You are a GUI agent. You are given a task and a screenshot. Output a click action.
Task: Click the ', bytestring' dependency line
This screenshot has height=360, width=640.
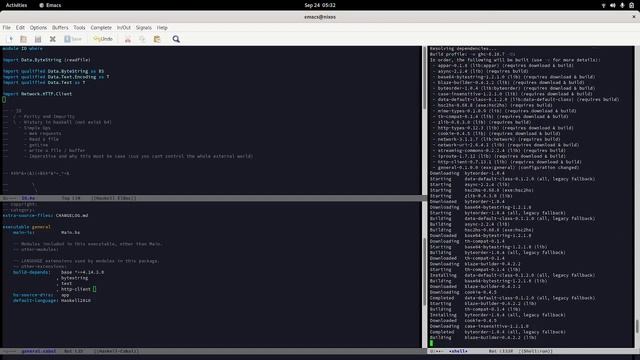[72, 278]
